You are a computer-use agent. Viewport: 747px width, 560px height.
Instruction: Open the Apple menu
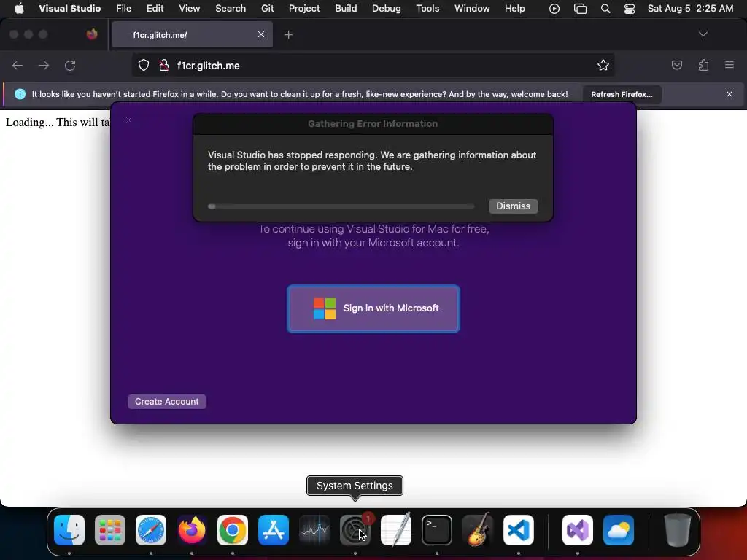pyautogui.click(x=19, y=9)
